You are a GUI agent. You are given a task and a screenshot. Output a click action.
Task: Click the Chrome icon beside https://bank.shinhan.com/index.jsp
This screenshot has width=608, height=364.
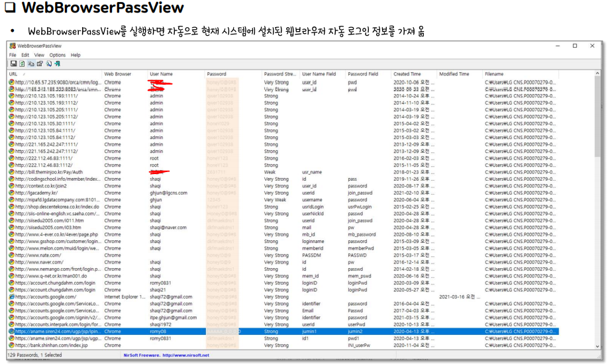[12, 345]
